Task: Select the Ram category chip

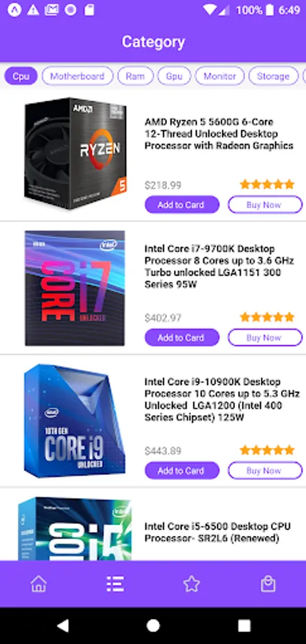Action: click(135, 76)
